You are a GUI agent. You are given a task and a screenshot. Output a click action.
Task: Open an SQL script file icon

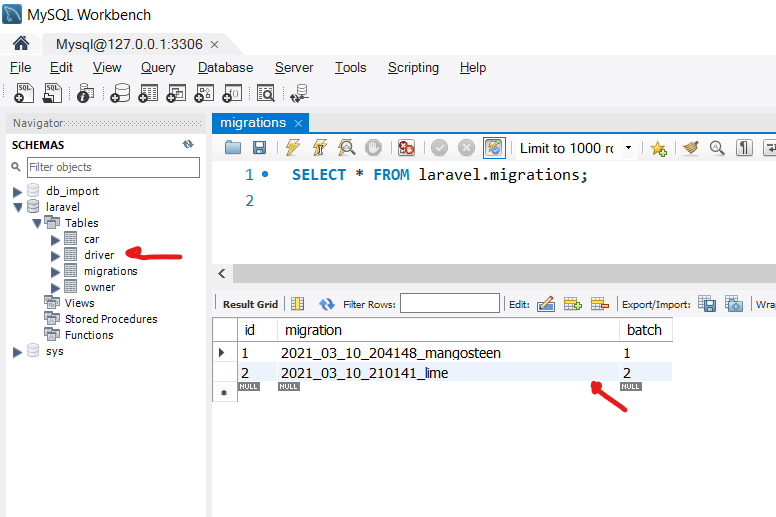tap(52, 93)
